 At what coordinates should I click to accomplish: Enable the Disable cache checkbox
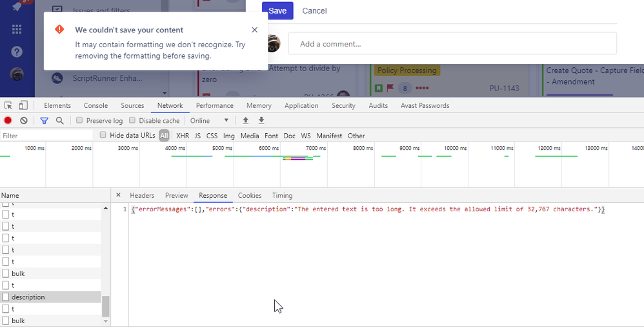[x=132, y=120]
